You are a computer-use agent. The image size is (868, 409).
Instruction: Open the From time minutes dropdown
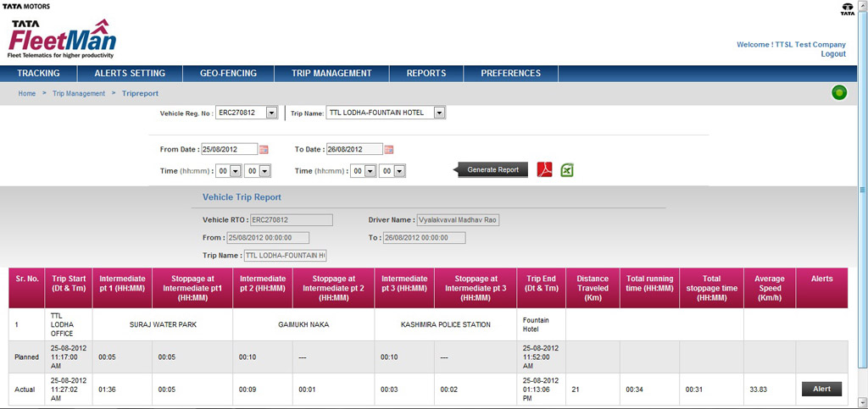pyautogui.click(x=264, y=171)
